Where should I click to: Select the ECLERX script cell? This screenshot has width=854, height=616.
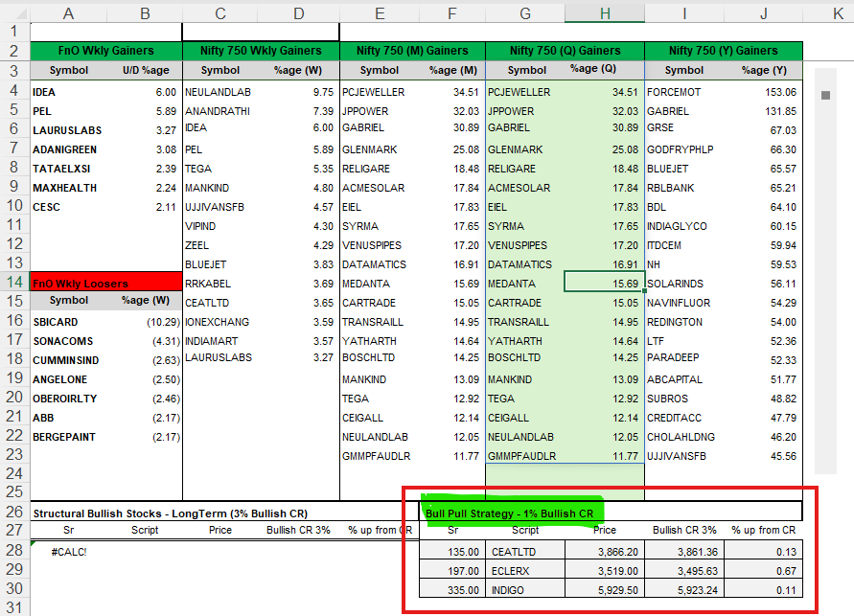pos(525,571)
